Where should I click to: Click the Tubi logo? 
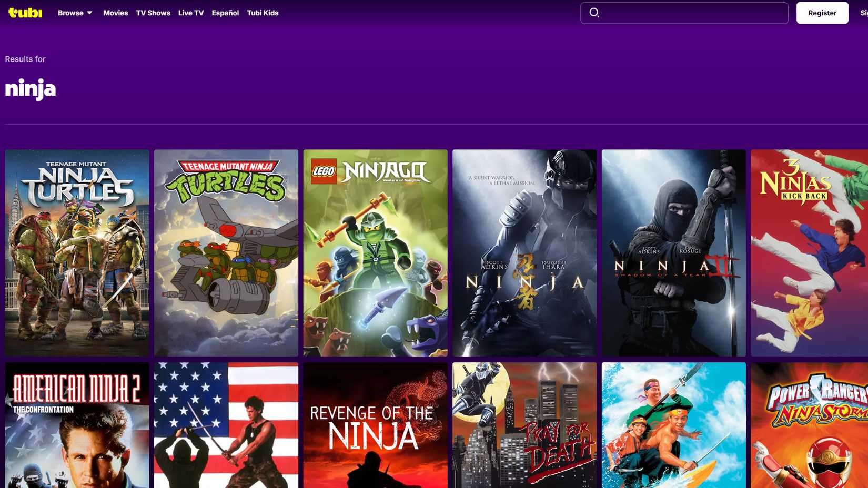coord(25,13)
